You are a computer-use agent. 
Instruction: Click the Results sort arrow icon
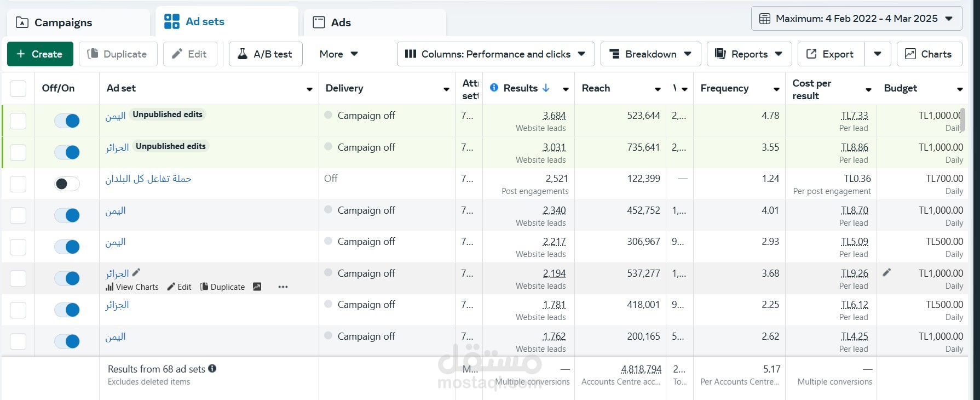[x=546, y=88]
